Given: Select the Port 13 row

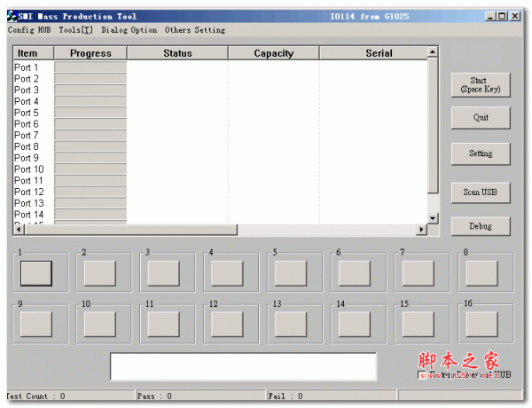Looking at the screenshot, I should point(221,203).
